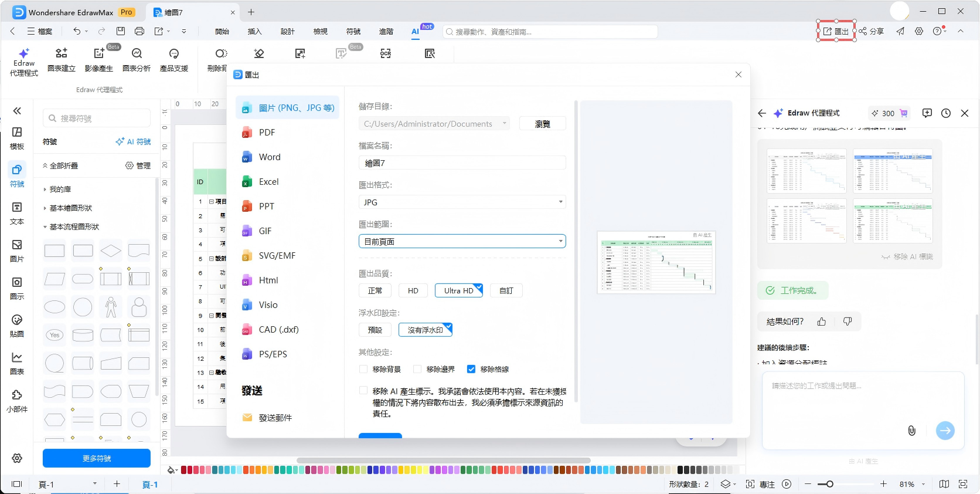The width and height of the screenshot is (980, 494).
Task: Click 全部折疊 to collapse all symbols
Action: tap(60, 166)
